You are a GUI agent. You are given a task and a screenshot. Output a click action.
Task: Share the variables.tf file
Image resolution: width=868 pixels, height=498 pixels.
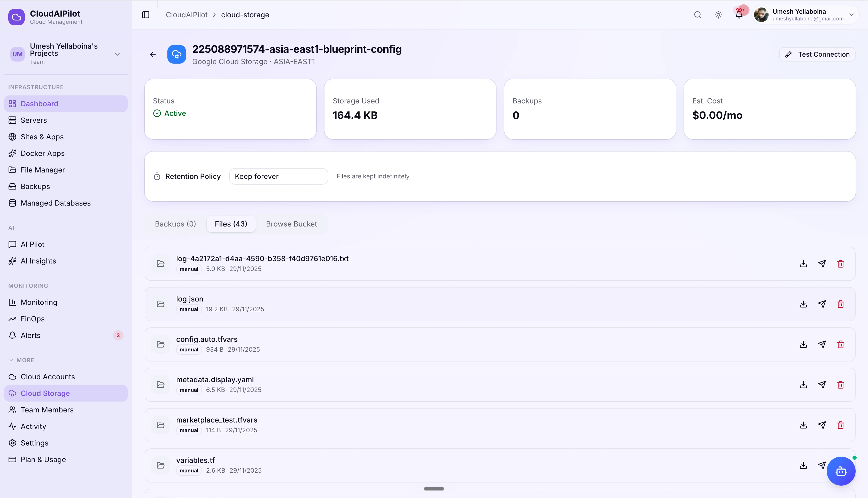tap(822, 465)
